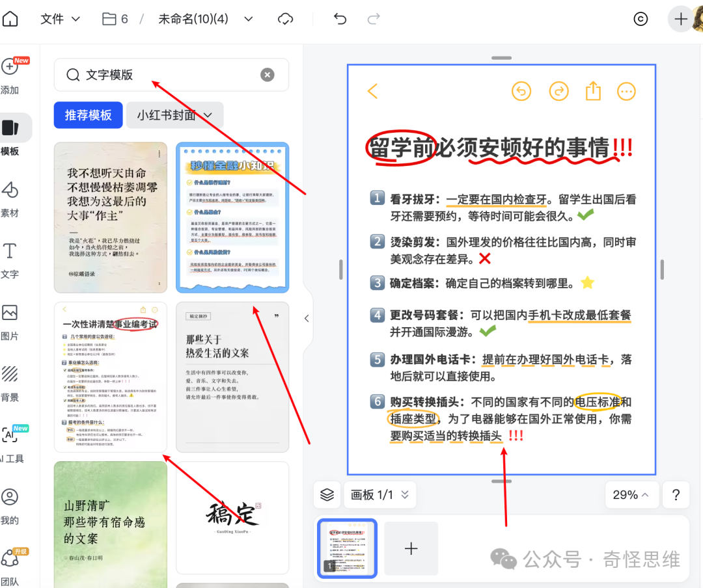Open the 文件 menu
Viewport: 703px width, 588px height.
[x=60, y=19]
